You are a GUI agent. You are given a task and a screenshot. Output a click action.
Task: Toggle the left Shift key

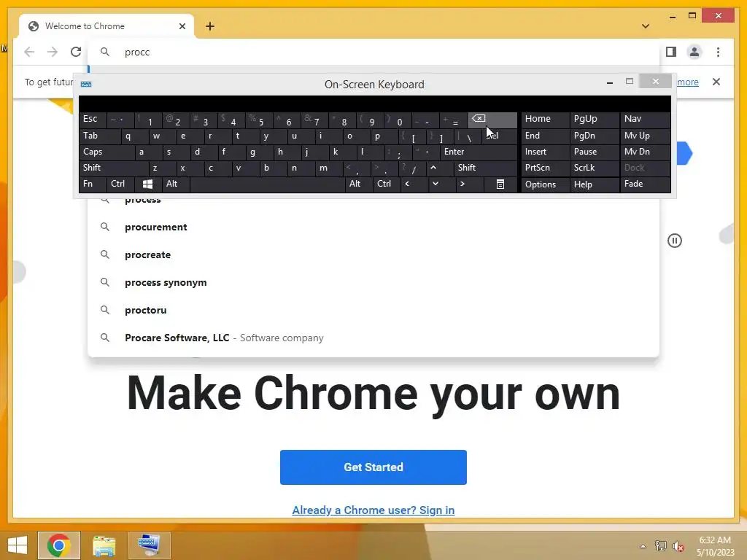tap(114, 168)
